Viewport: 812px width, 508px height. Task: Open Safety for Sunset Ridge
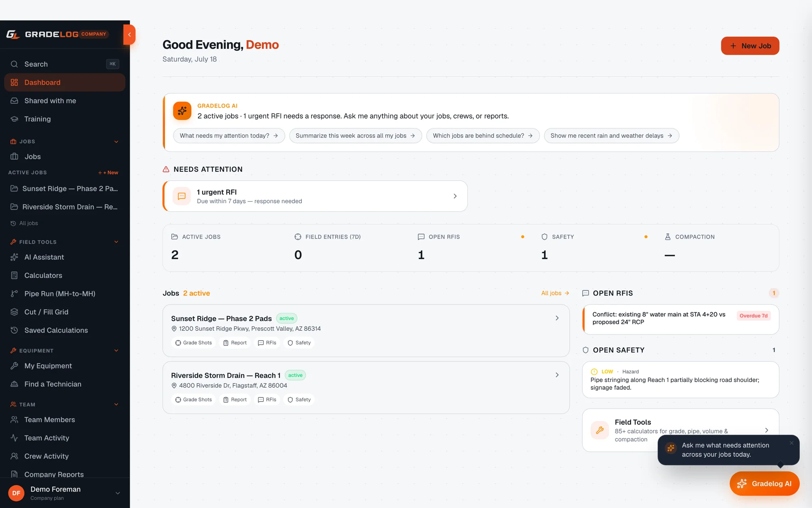(299, 343)
